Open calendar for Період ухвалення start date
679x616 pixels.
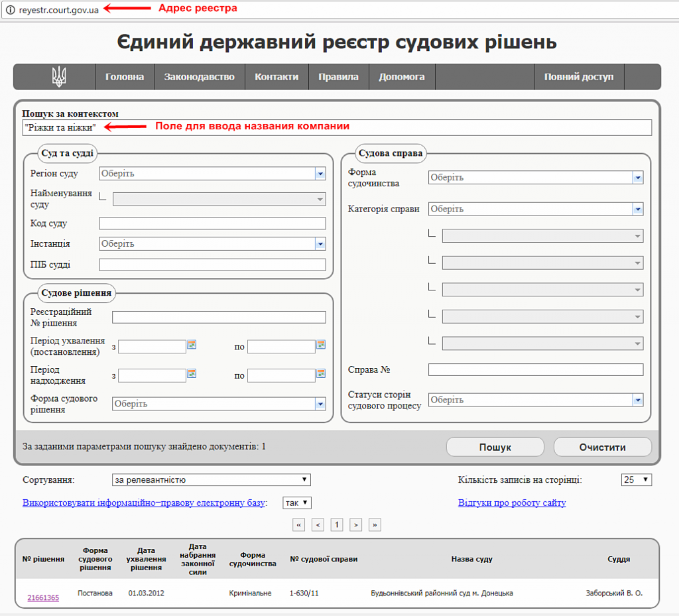192,345
